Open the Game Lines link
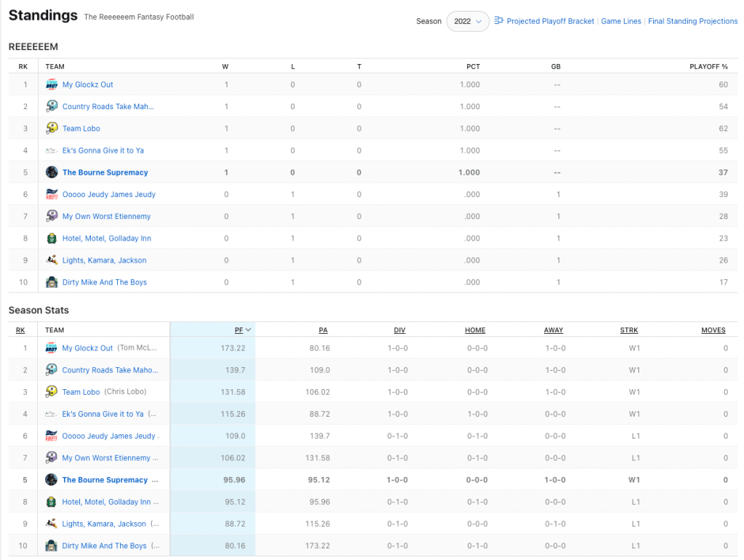 (621, 22)
